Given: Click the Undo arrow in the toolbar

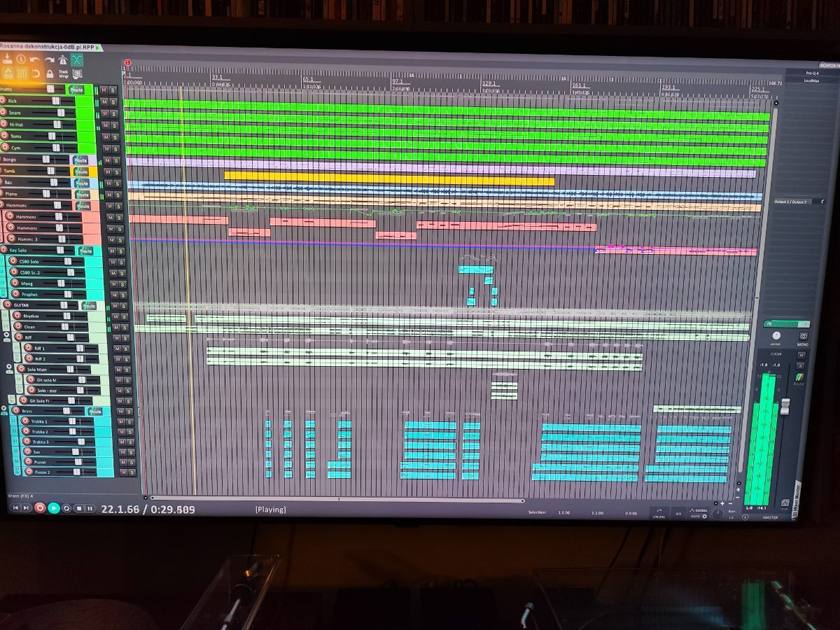Looking at the screenshot, I should (x=34, y=59).
